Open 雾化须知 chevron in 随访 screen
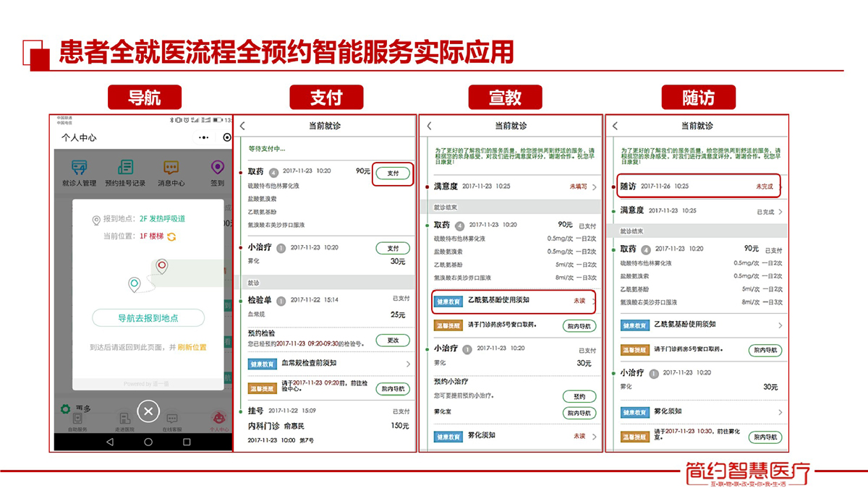 (x=780, y=412)
